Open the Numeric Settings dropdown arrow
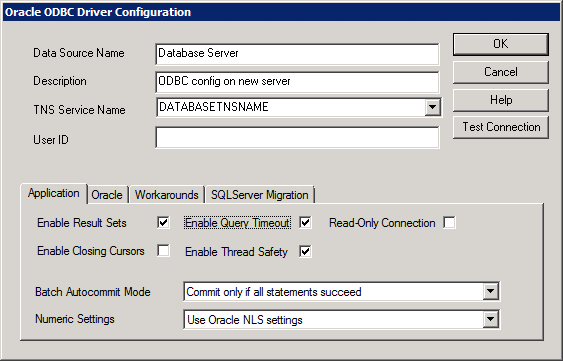The height and width of the screenshot is (361, 563). tap(490, 319)
